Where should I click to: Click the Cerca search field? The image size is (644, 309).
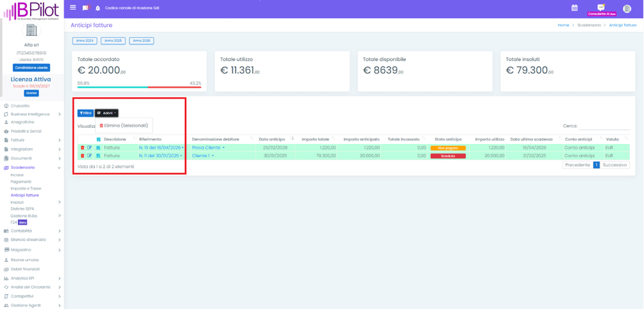pyautogui.click(x=604, y=126)
